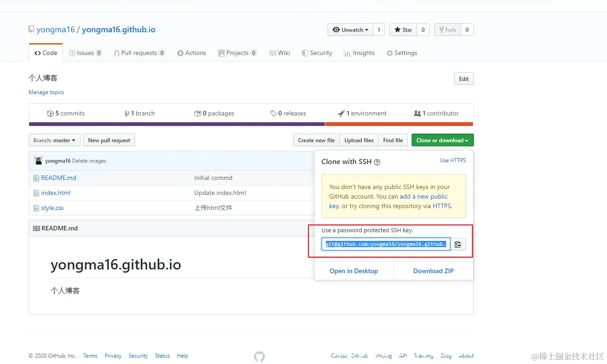The width and height of the screenshot is (607, 364).
Task: Open footer Status link
Action: (x=162, y=356)
